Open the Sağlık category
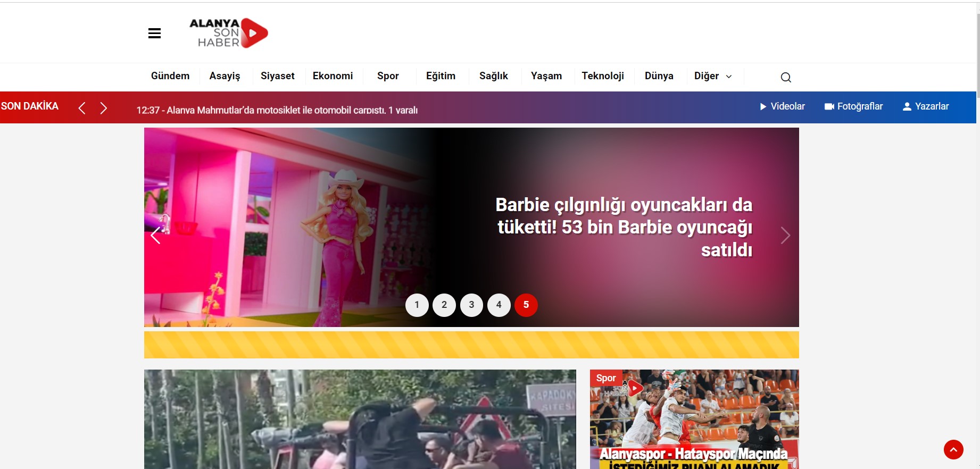 coord(494,76)
